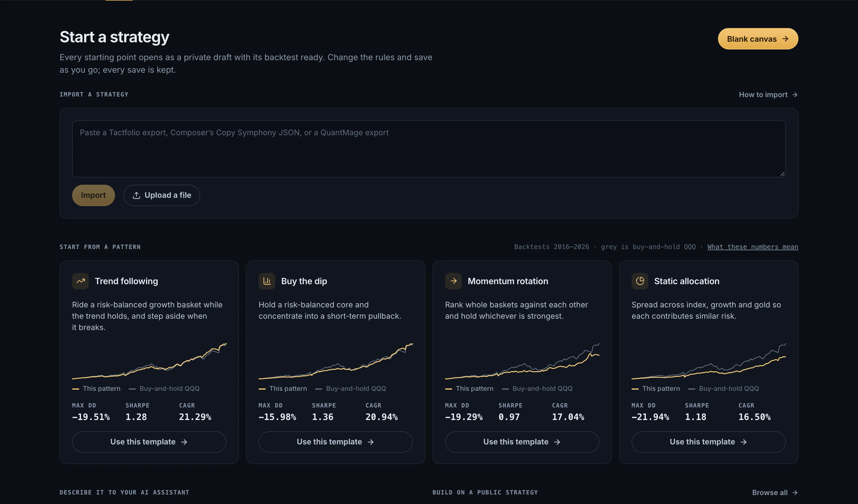Click the Trend following card title

click(x=126, y=281)
